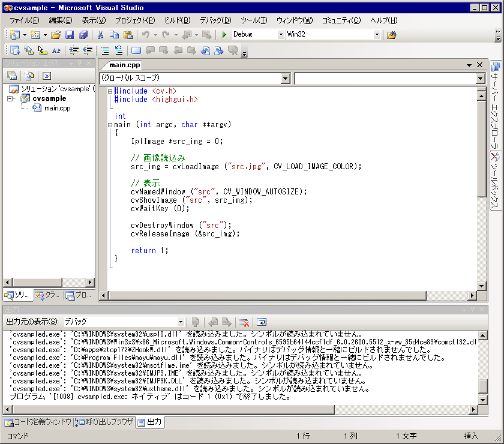504x444 pixels.
Task: Open the New Project dropdown arrow
Action: [x=25, y=35]
